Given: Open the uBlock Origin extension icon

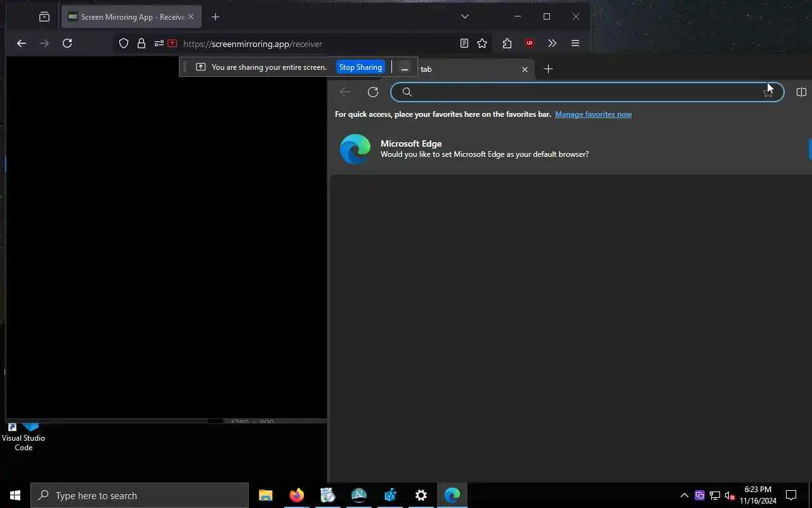Looking at the screenshot, I should (x=530, y=43).
